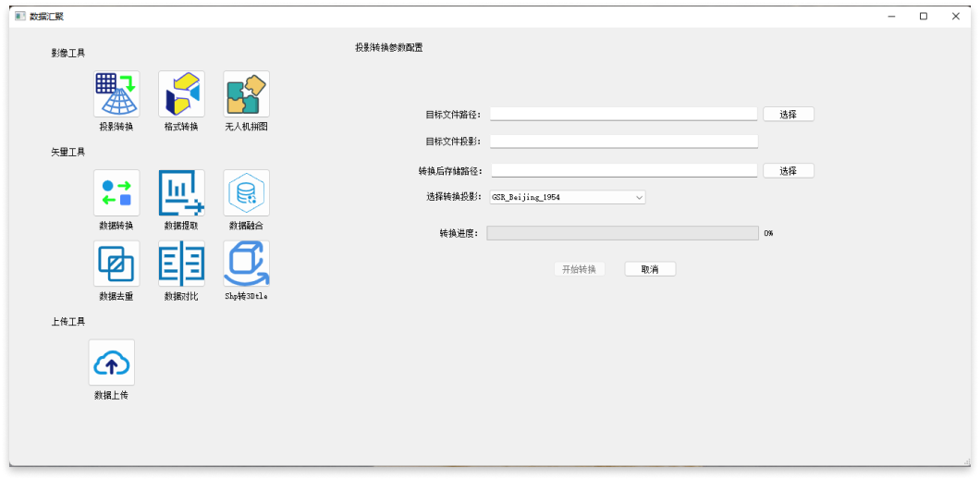Click the 开始转换 start conversion button

pyautogui.click(x=580, y=269)
